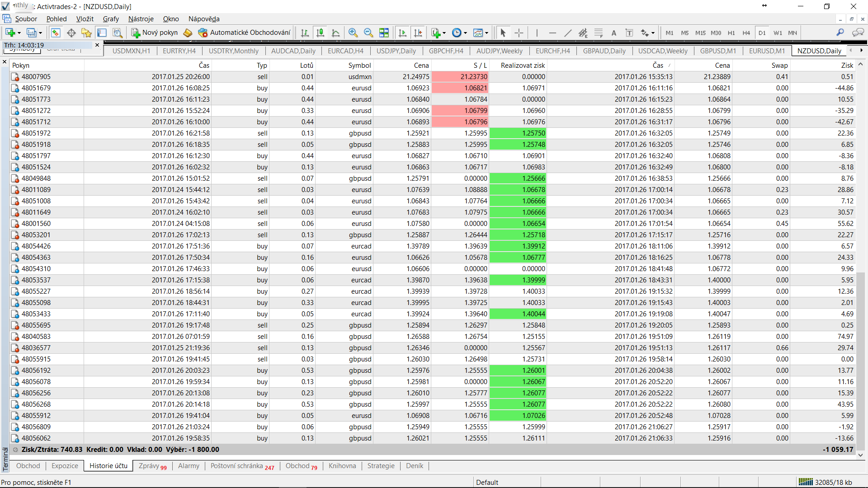Expand the Templates dropdown arrow
This screenshot has height=488, width=868.
486,33
